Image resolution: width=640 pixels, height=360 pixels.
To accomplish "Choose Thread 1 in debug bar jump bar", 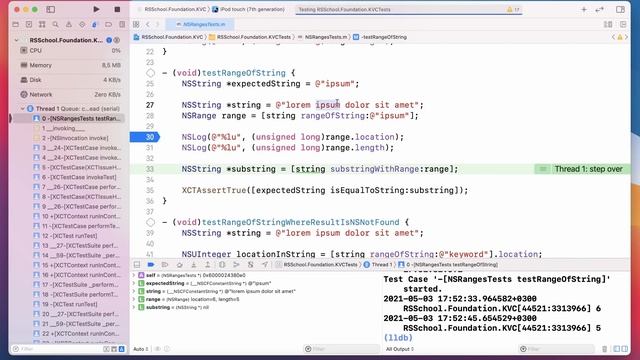I will pyautogui.click(x=377, y=264).
